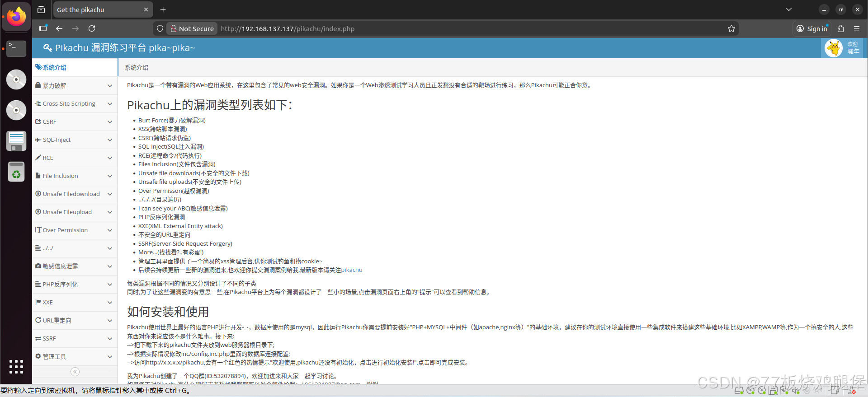Click the camera icon for 敏感信息泄露
The image size is (868, 397).
point(38,266)
